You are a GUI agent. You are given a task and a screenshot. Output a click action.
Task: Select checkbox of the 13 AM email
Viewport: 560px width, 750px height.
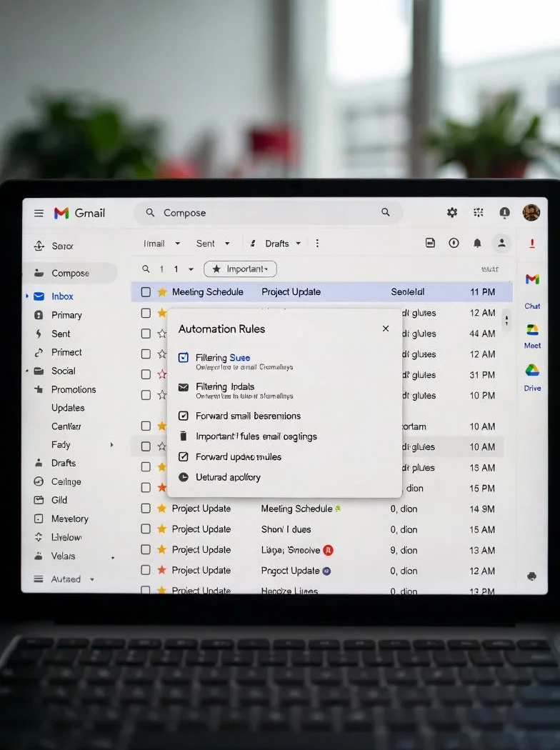coord(146,549)
